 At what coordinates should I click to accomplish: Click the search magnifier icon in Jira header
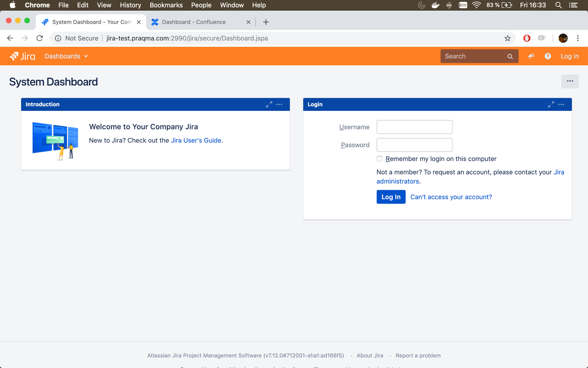pyautogui.click(x=510, y=56)
